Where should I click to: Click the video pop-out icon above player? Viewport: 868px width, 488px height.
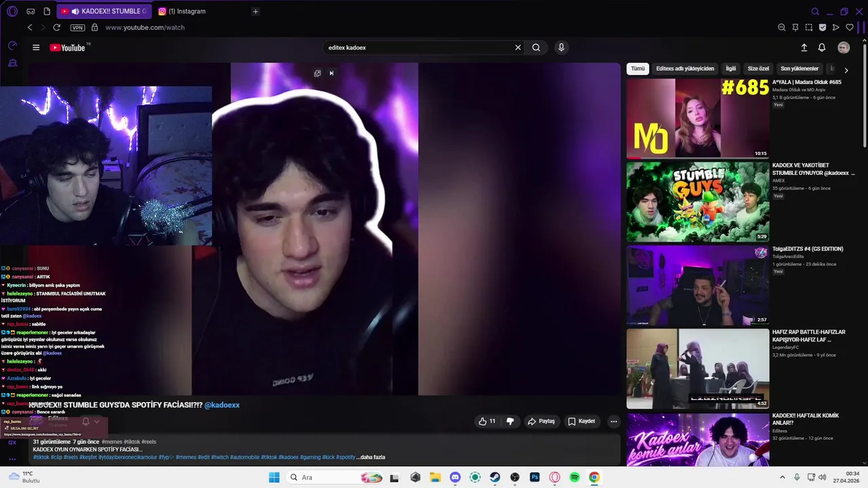(317, 73)
